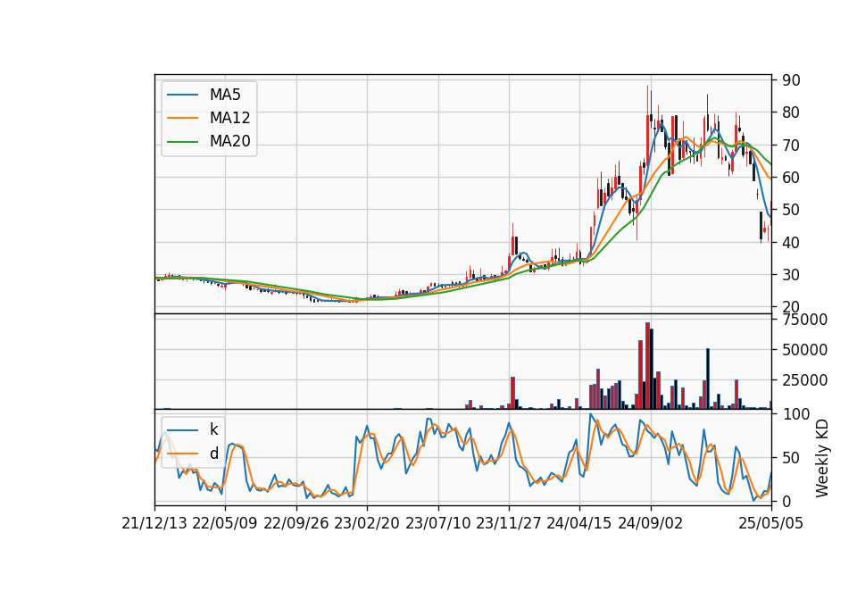The image size is (857, 616).
Task: Click the d legend label in KD panel
Action: tap(213, 454)
